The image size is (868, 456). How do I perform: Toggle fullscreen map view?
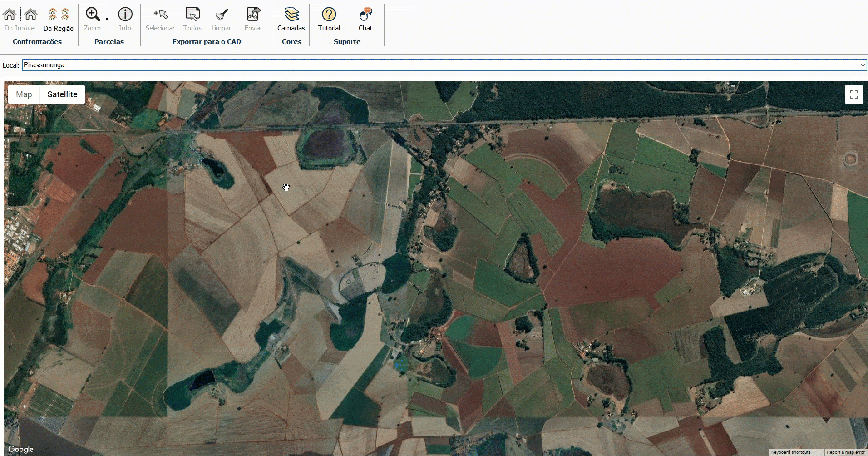coord(853,94)
